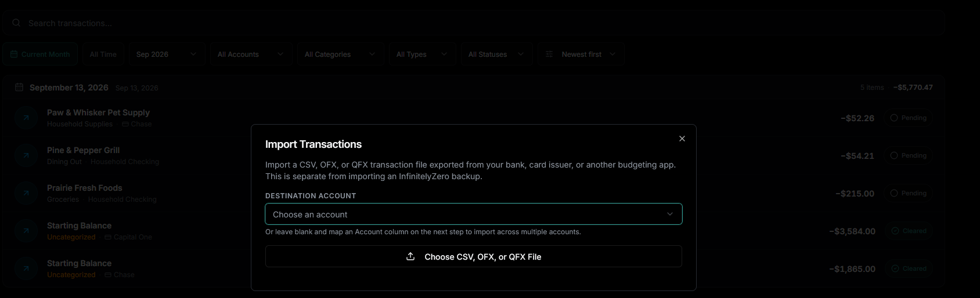Click Choose CSV, OFX, or QFX File
This screenshot has height=298, width=980.
tap(474, 256)
